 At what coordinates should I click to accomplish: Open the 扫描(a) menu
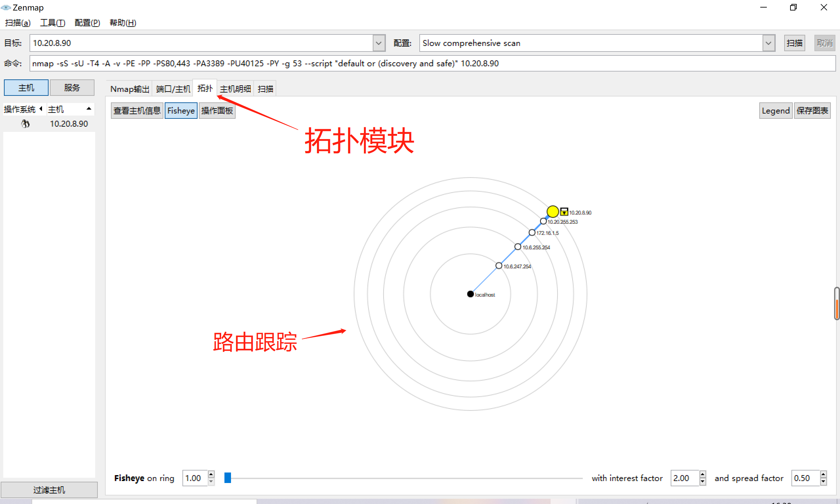18,23
